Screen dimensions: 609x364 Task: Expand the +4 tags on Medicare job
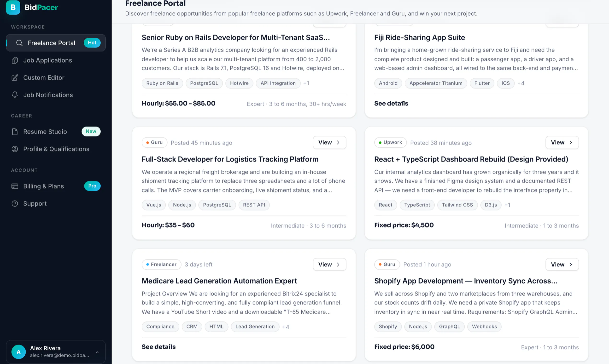click(286, 327)
